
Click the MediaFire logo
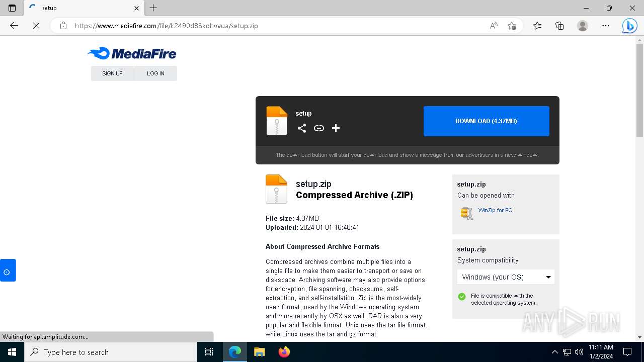(x=132, y=53)
